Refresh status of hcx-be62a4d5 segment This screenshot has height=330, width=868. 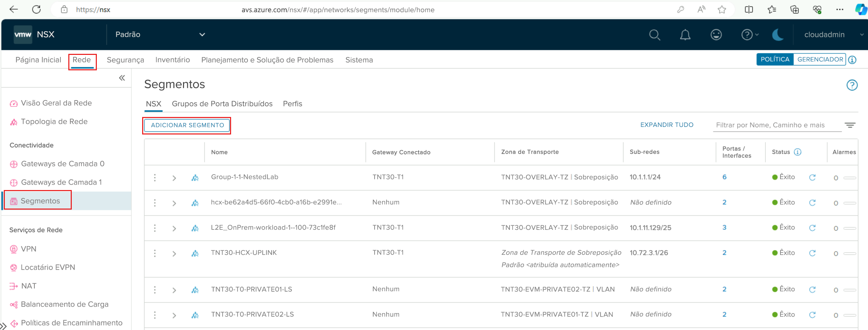812,203
